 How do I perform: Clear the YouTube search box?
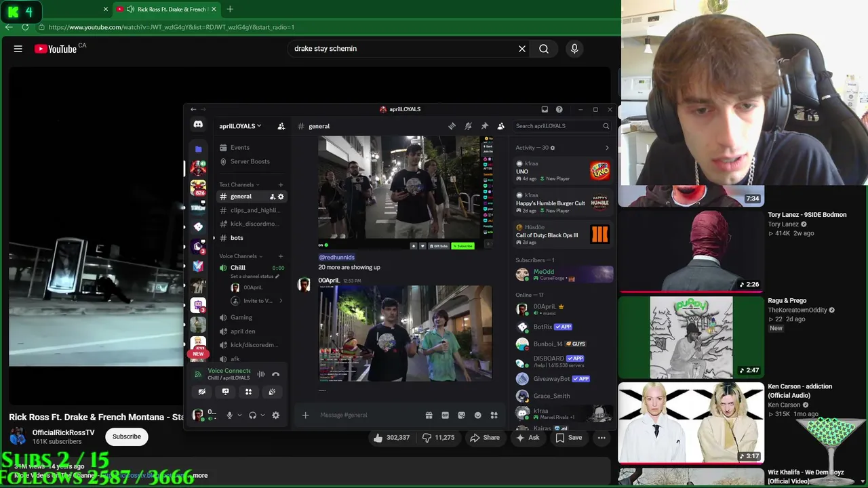coord(522,49)
